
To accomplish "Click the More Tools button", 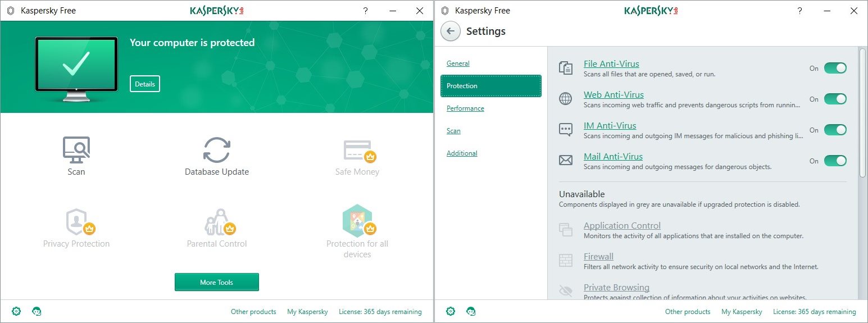I will pos(217,282).
